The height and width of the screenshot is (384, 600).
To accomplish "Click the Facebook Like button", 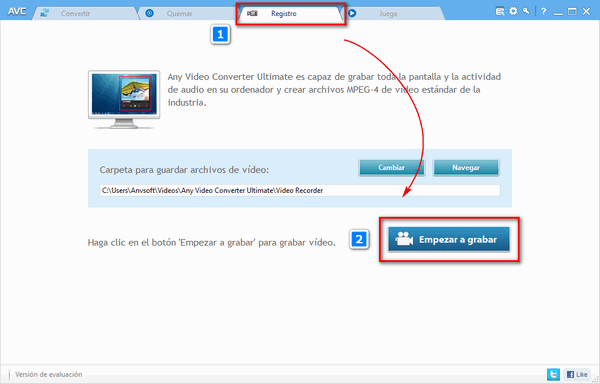I will pyautogui.click(x=577, y=374).
